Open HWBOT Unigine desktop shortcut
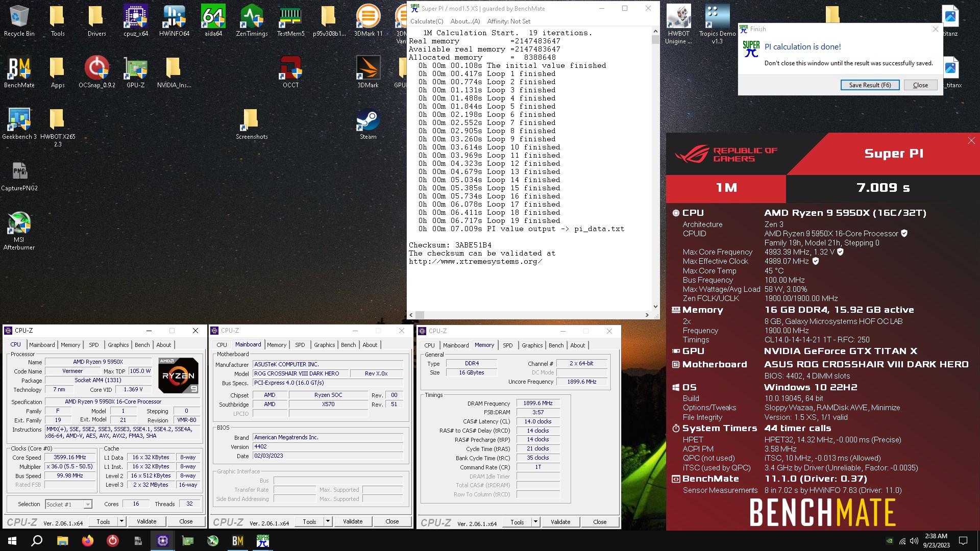 coord(678,24)
